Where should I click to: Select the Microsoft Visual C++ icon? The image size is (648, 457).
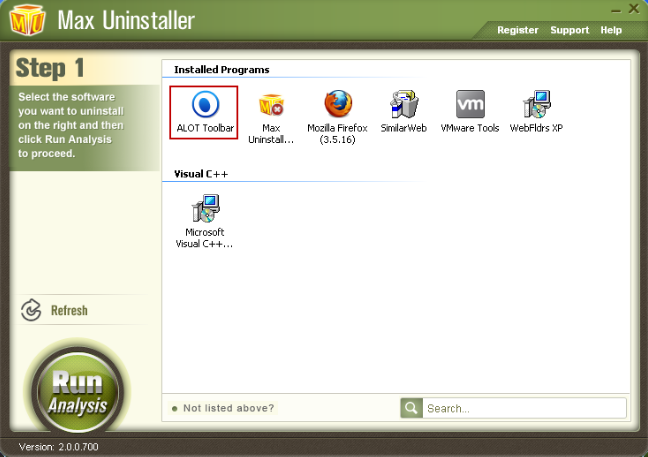click(205, 208)
